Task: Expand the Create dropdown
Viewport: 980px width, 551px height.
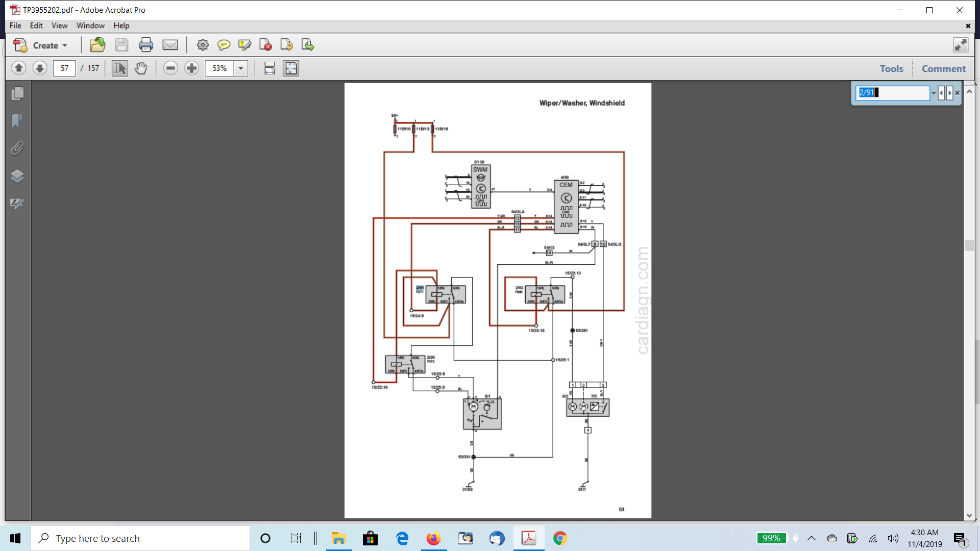Action: pos(64,45)
